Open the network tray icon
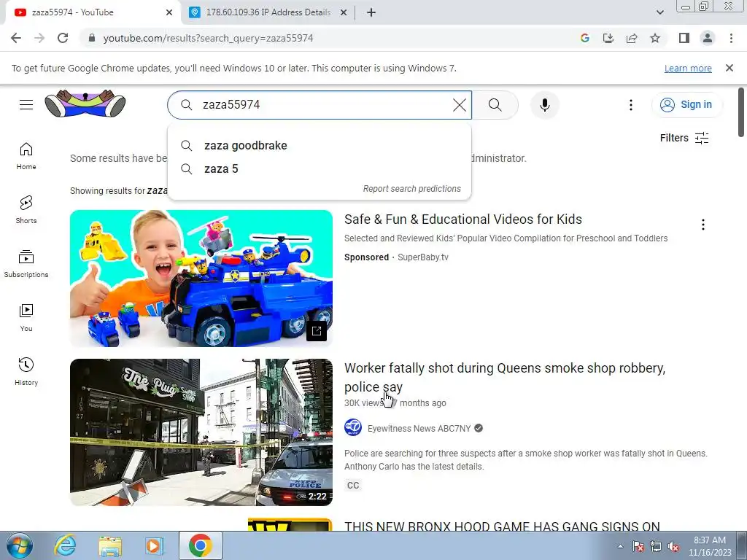Screen dimensions: 747x560 [x=656, y=547]
